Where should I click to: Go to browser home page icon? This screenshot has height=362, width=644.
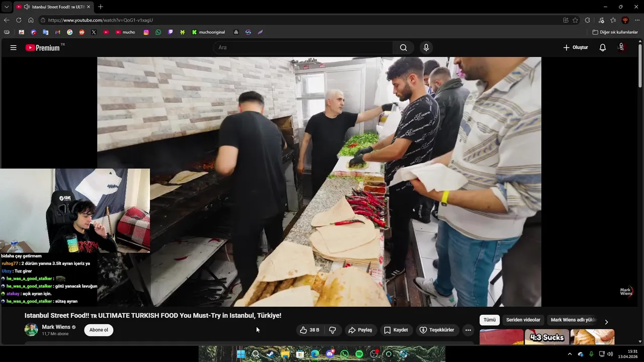(x=31, y=20)
